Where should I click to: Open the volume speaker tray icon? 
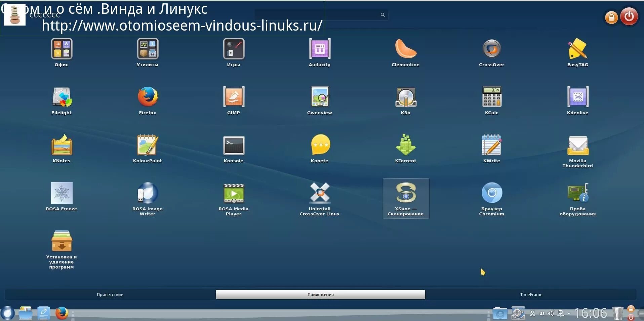(x=551, y=313)
